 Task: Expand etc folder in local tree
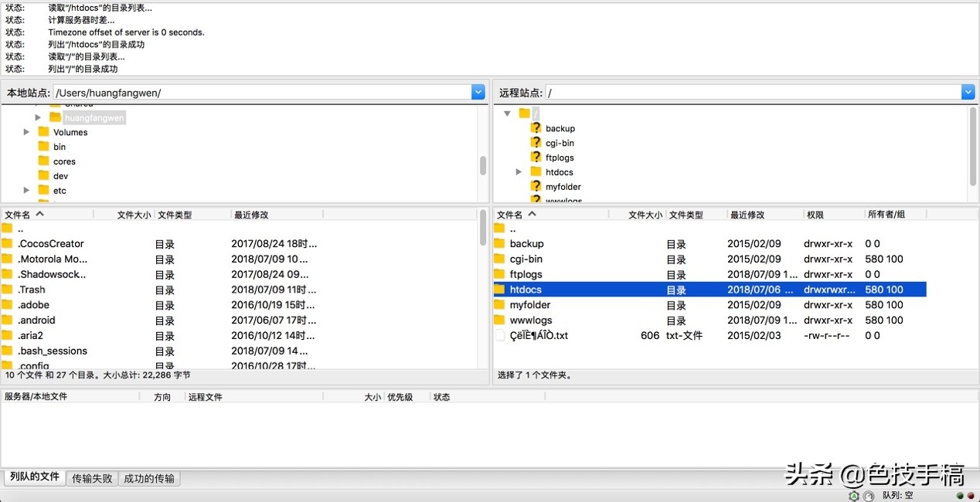[27, 190]
